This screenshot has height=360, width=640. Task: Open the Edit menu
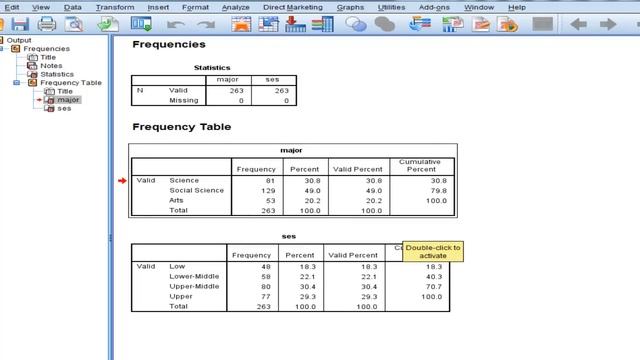(x=12, y=7)
